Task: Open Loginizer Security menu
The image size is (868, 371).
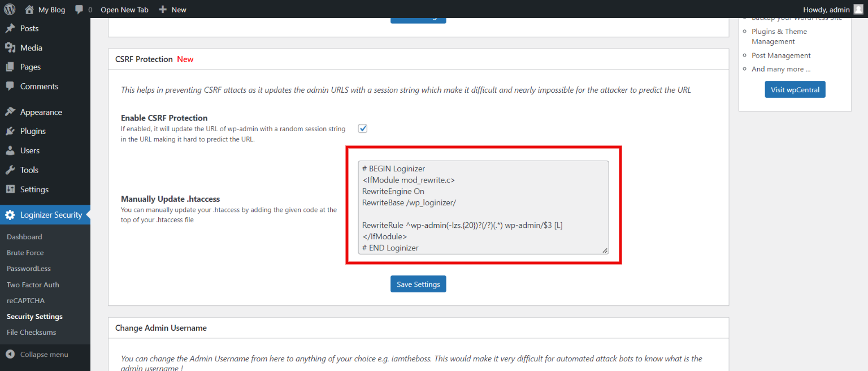Action: [x=45, y=215]
